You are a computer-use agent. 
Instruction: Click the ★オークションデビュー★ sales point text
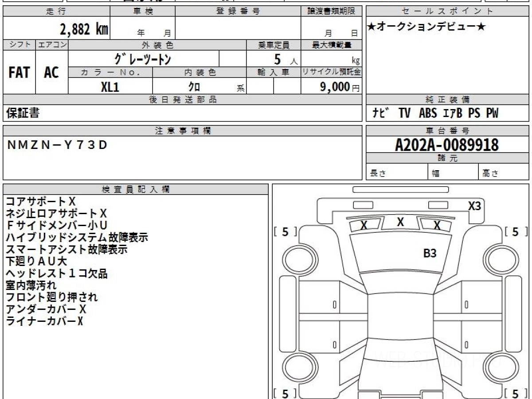click(426, 27)
